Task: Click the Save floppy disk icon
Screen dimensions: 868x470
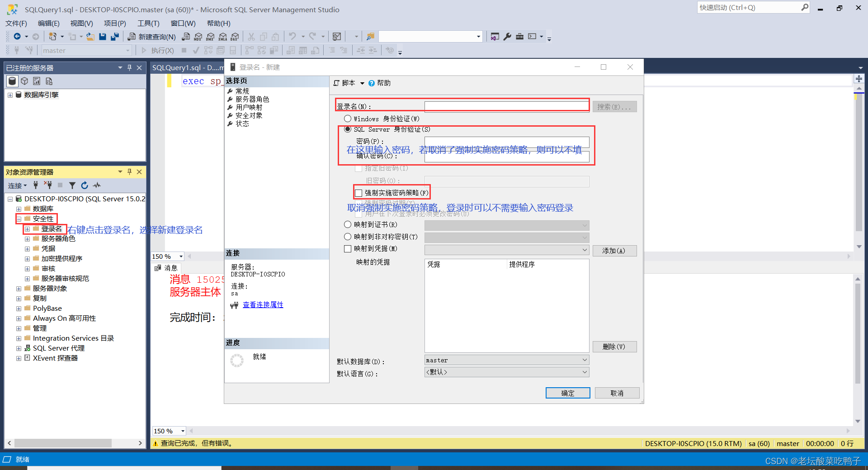Action: [x=103, y=37]
